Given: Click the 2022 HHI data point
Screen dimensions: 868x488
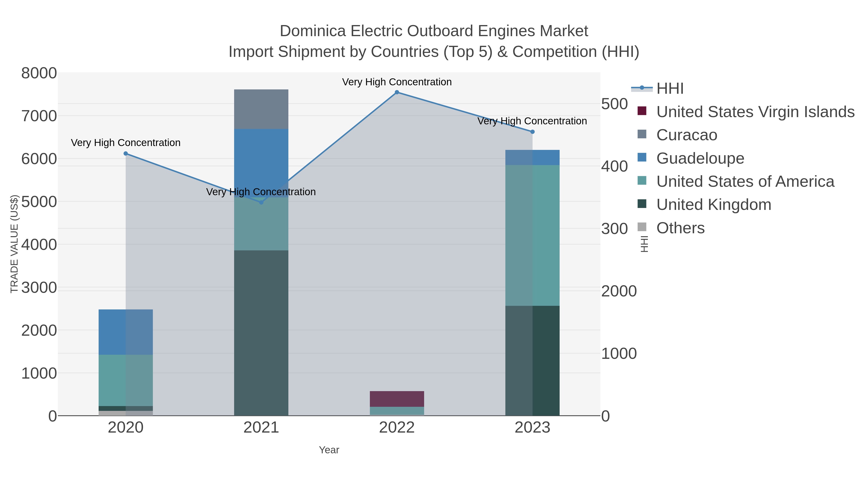Looking at the screenshot, I should [397, 92].
